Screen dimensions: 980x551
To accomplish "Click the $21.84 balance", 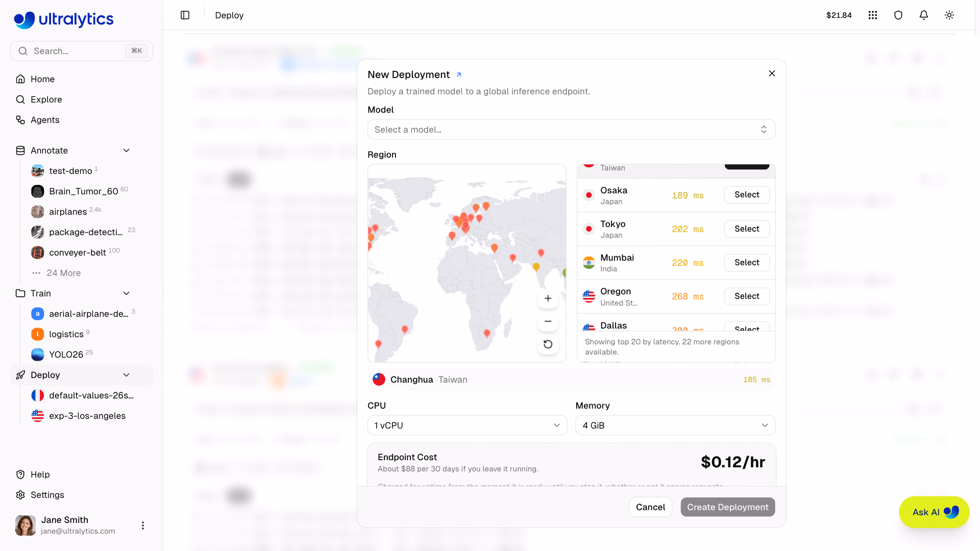I will pos(839,15).
